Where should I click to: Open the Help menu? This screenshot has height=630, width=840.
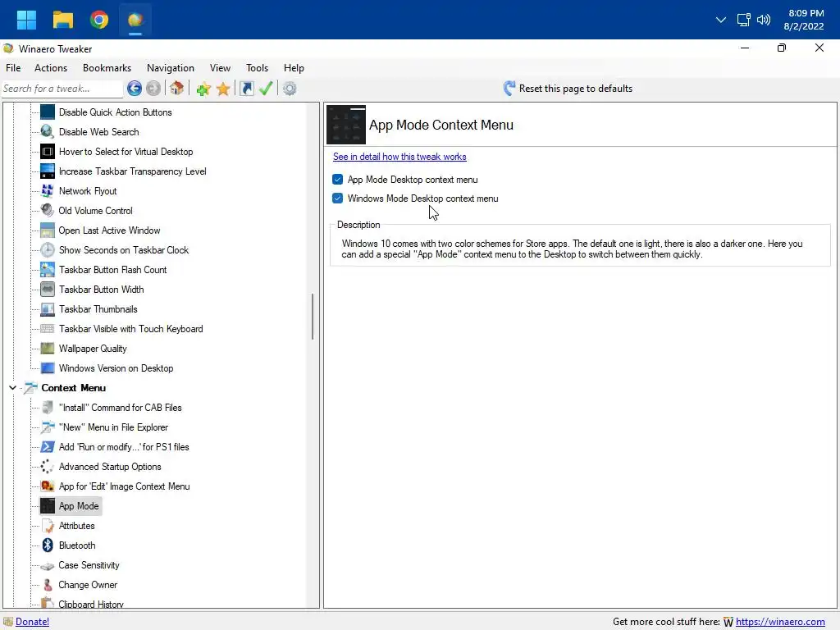(x=294, y=68)
